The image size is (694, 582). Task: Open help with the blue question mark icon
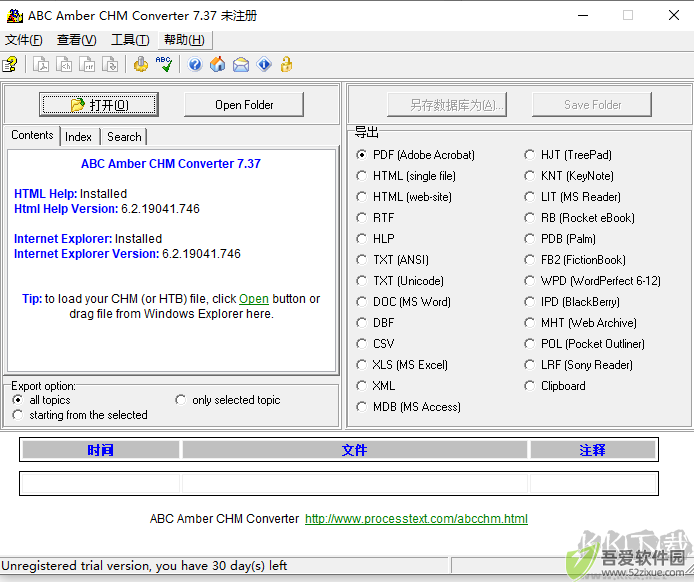tap(195, 65)
